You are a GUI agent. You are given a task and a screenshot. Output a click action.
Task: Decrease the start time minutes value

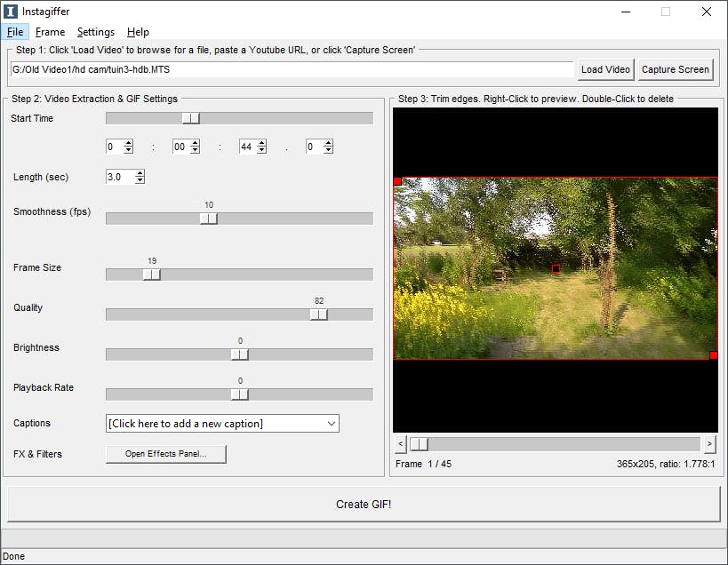coord(195,150)
